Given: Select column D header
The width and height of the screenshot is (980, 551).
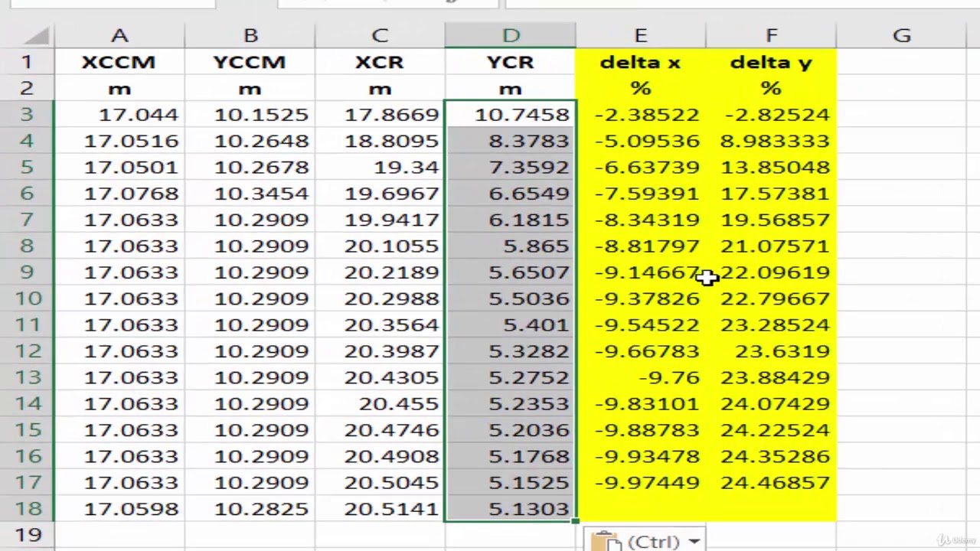Looking at the screenshot, I should pos(511,35).
